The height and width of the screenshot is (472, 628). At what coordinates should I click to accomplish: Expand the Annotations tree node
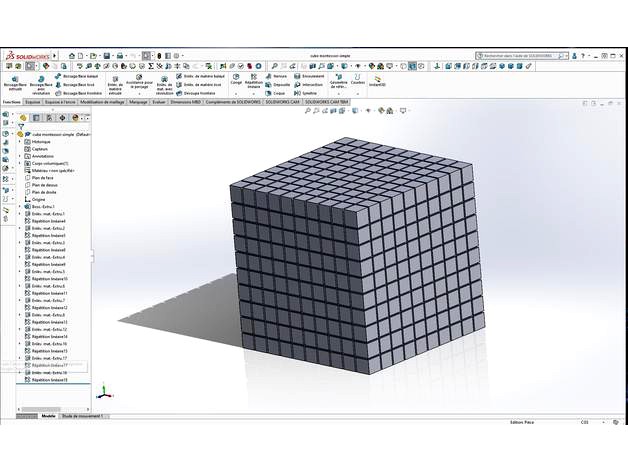pos(20,156)
